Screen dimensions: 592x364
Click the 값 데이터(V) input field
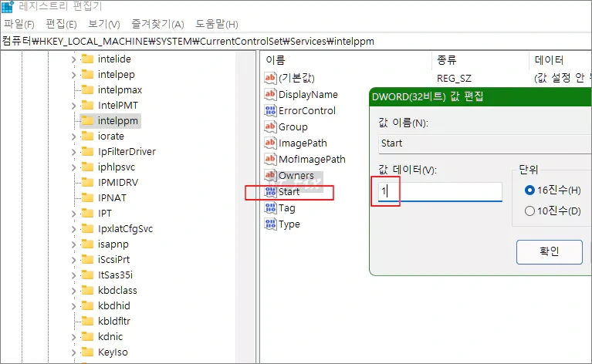click(440, 191)
